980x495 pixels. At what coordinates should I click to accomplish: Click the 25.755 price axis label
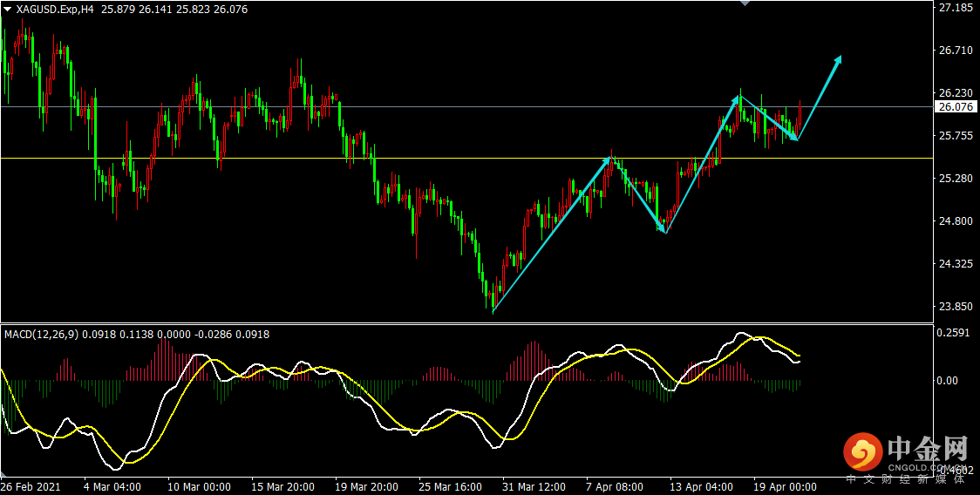point(956,136)
